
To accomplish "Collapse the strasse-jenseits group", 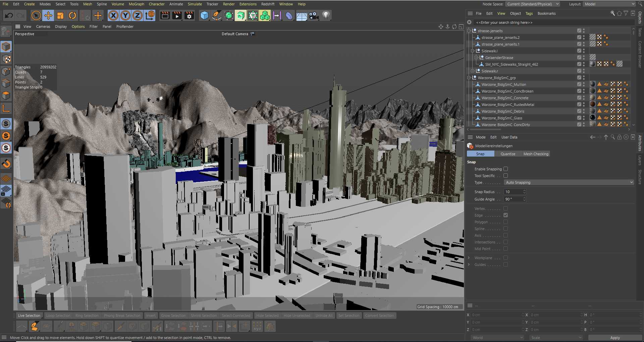I will click(x=469, y=31).
